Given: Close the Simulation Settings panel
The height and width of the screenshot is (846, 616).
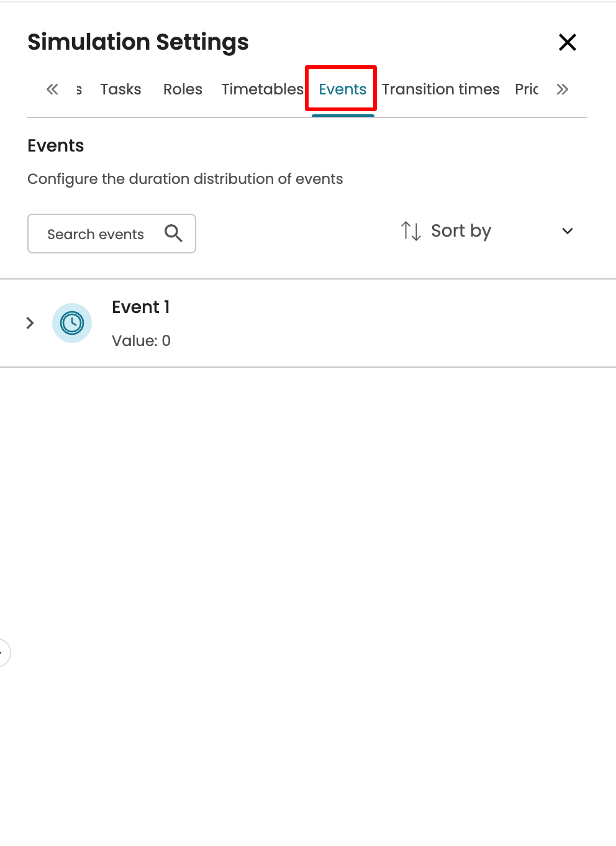Looking at the screenshot, I should (x=568, y=42).
